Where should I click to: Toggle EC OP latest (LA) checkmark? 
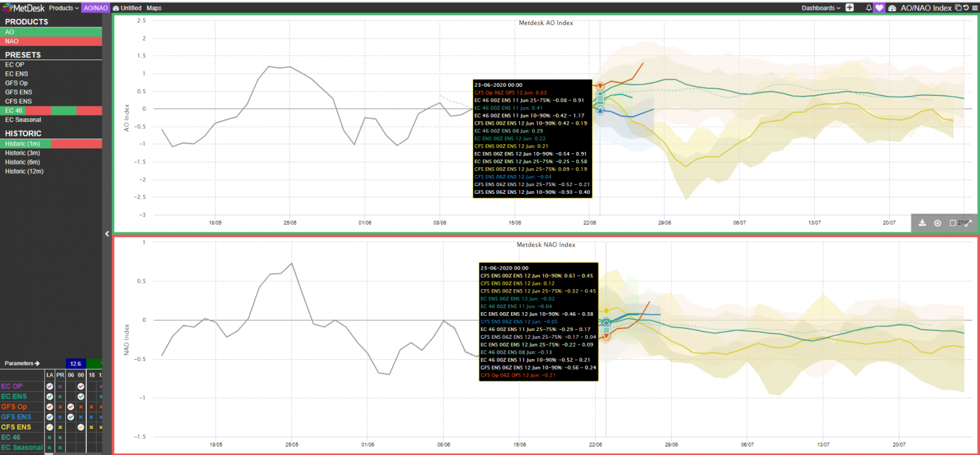point(50,386)
